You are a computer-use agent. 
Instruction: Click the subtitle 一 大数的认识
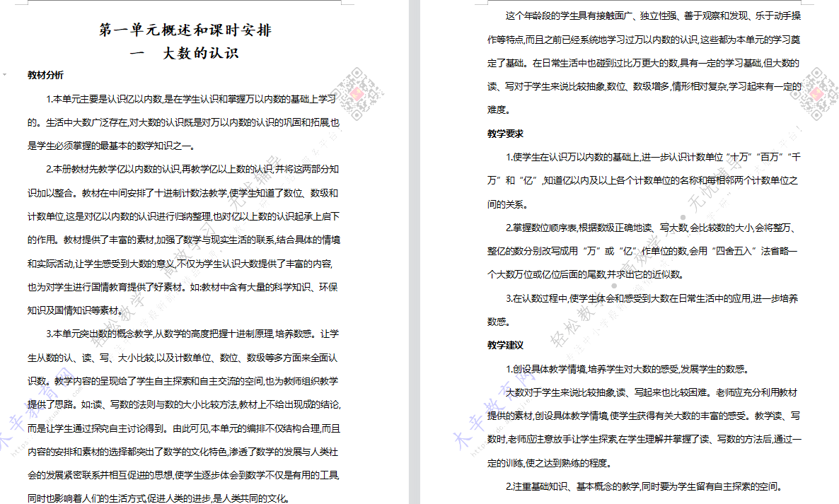(185, 53)
